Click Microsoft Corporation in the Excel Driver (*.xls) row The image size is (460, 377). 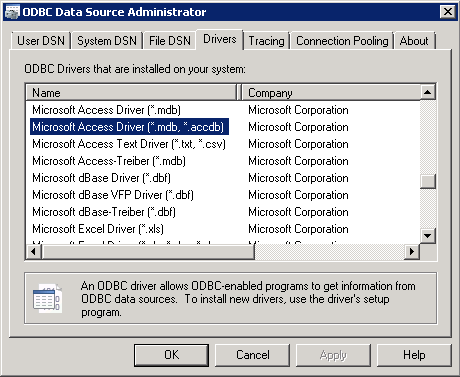(x=298, y=229)
